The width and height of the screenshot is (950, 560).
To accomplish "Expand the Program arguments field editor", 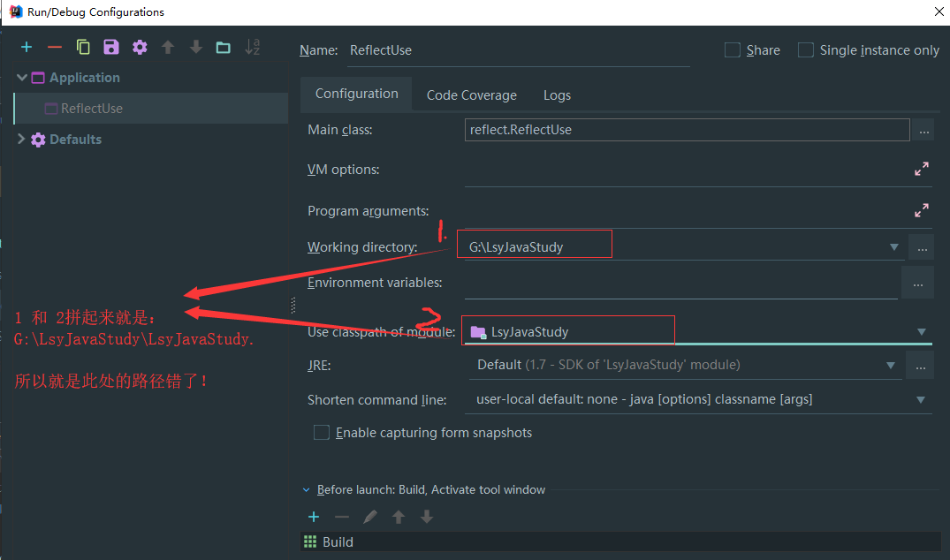I will (922, 210).
